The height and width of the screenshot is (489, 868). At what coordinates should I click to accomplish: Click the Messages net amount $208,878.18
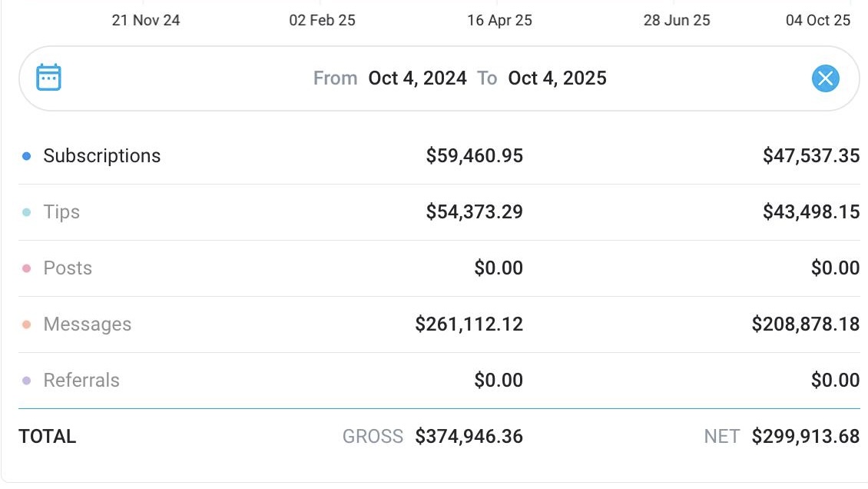(x=805, y=324)
